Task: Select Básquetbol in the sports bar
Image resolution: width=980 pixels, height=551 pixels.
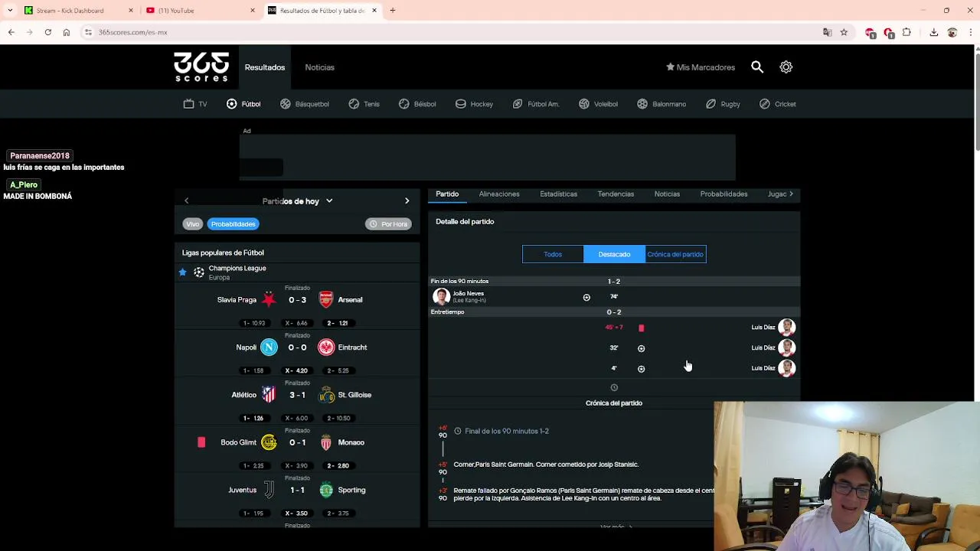Action: [305, 104]
